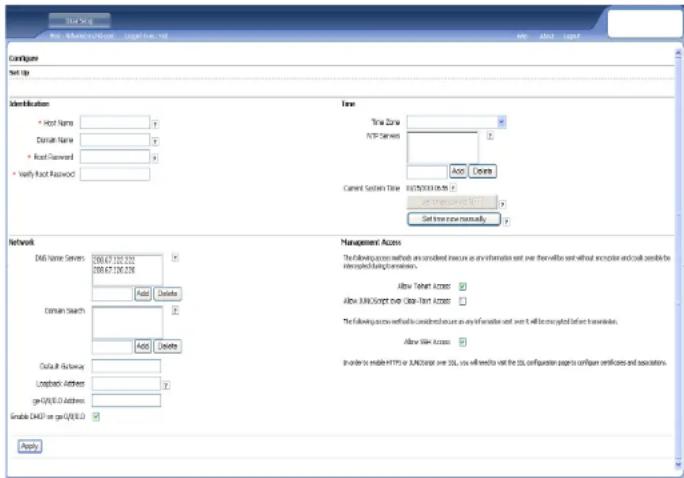Open help icon beside NTP Servers list
The width and height of the screenshot is (684, 478).
[x=490, y=136]
